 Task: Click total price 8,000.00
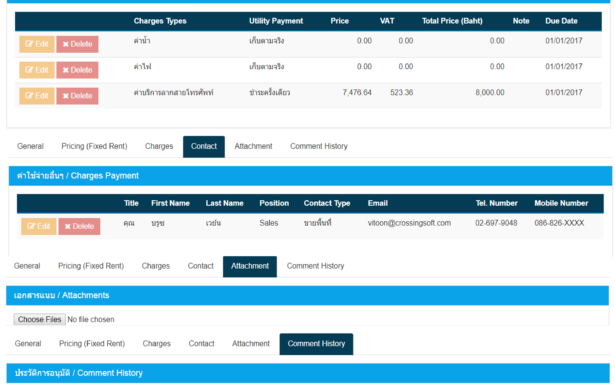pyautogui.click(x=490, y=93)
